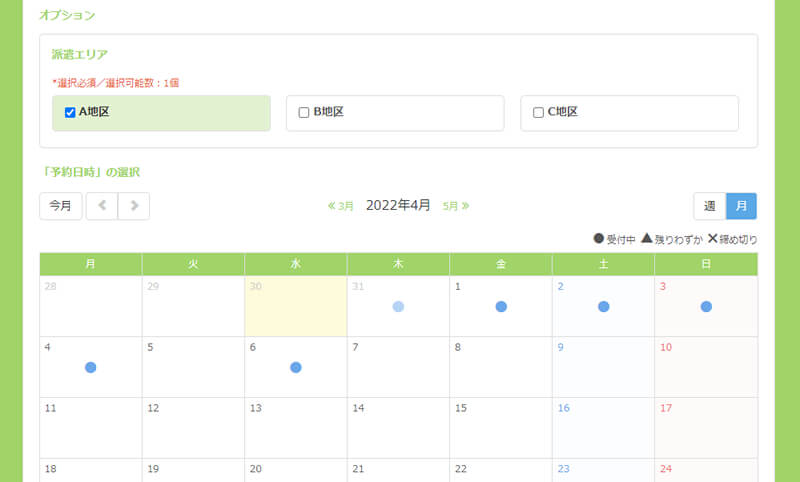The width and height of the screenshot is (800, 482).
Task: Uncheck the A地区 checkbox
Action: pos(70,113)
